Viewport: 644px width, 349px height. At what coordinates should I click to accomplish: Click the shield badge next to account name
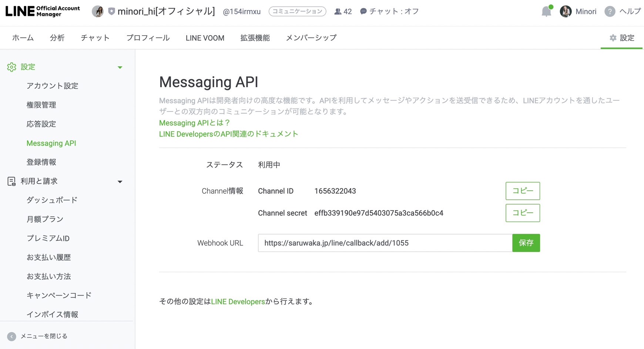point(111,11)
